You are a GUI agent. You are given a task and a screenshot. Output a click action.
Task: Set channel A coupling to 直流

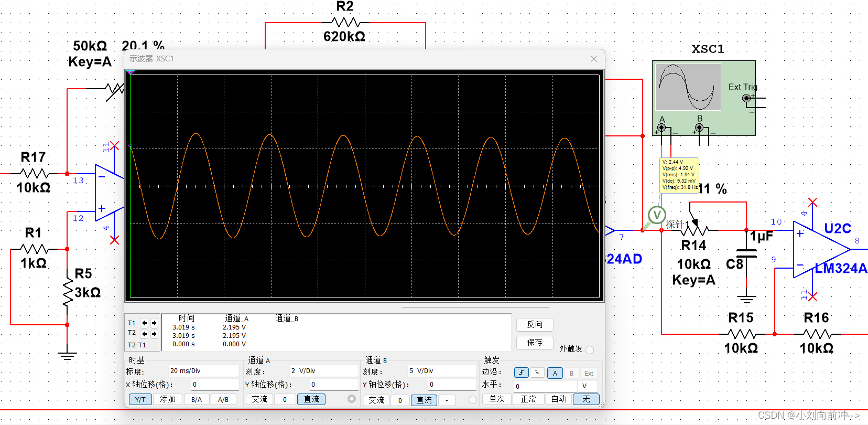tap(311, 399)
